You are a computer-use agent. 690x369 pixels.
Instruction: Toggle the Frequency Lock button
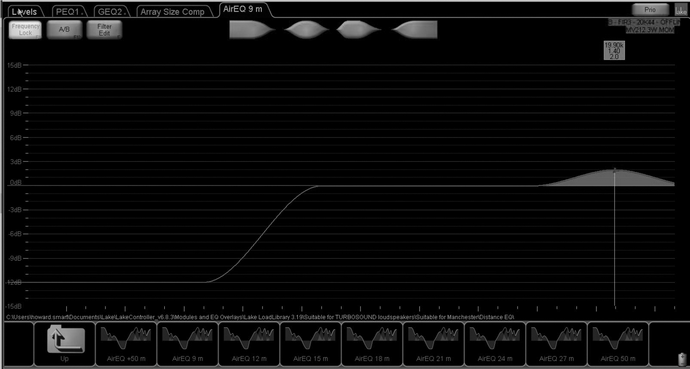coord(26,29)
